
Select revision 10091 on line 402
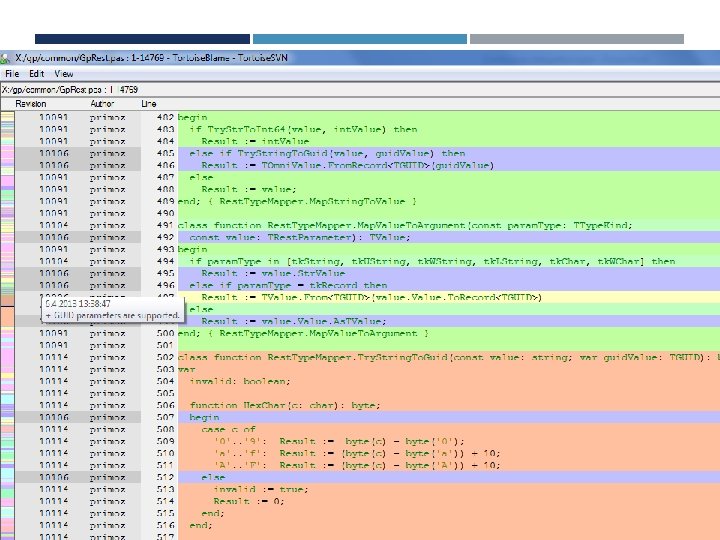point(53,118)
